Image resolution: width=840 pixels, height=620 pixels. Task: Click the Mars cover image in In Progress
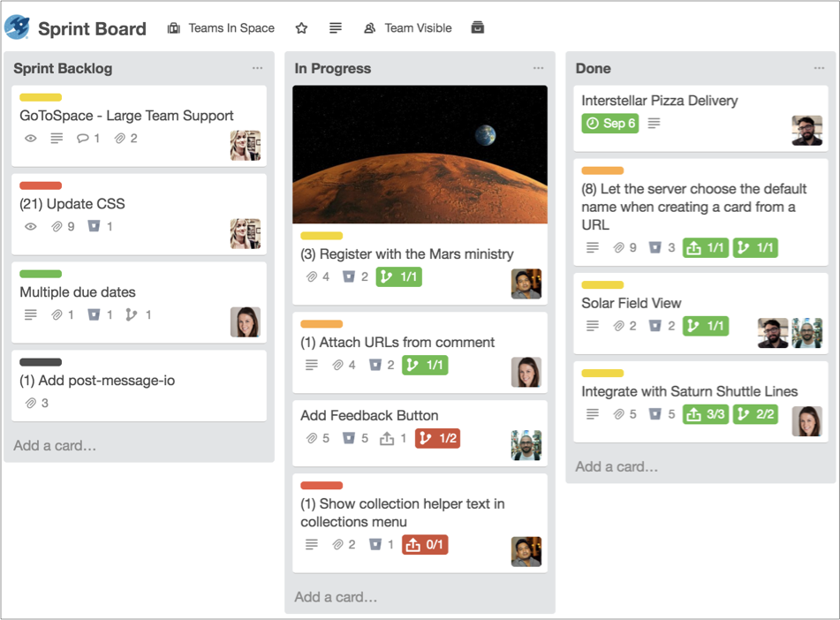420,154
